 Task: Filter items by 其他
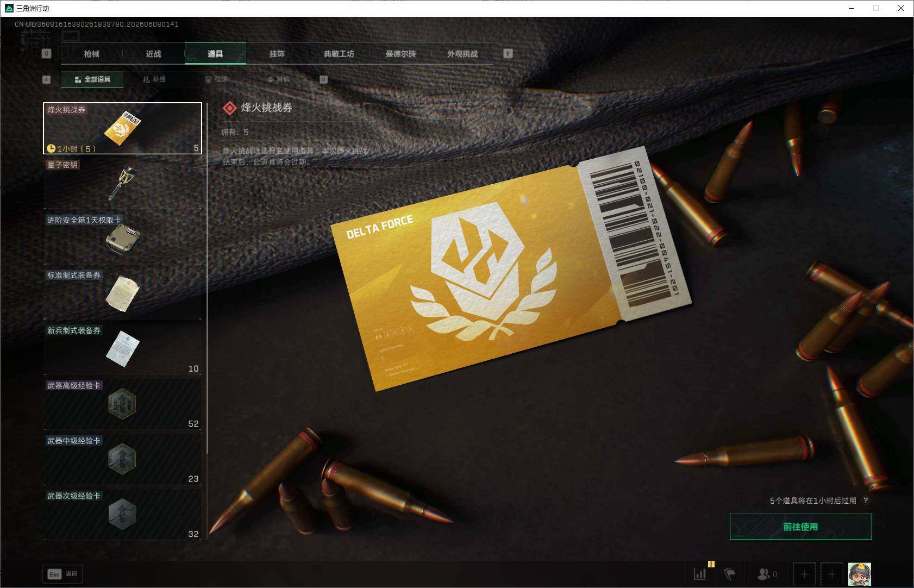pos(278,79)
